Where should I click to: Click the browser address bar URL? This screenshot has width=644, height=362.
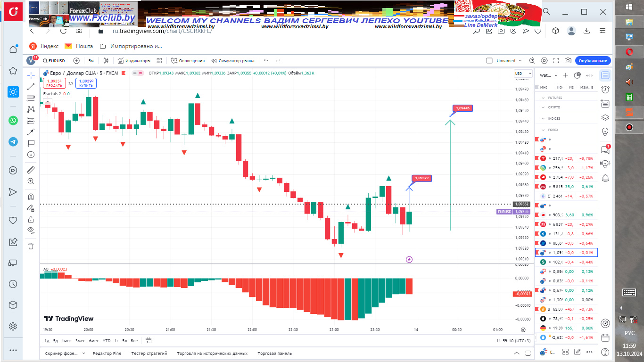pos(162,31)
